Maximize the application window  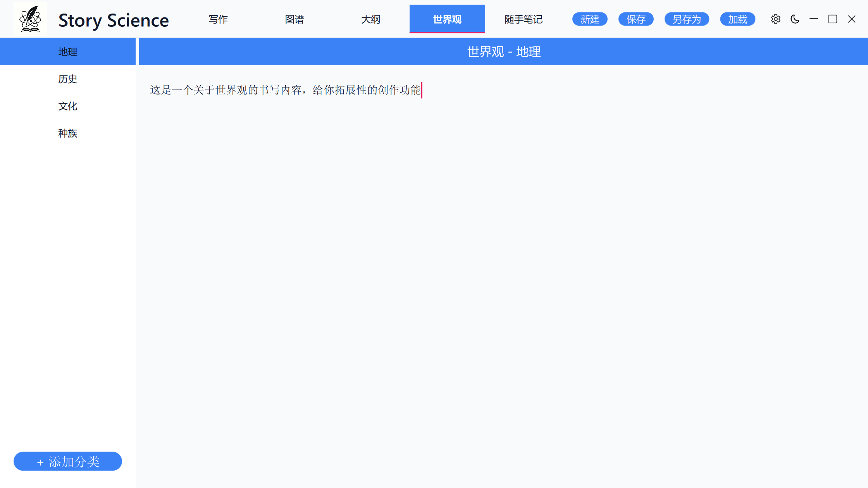833,19
